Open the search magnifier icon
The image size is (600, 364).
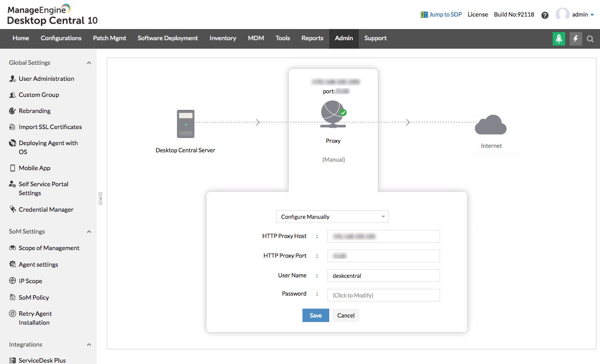tap(590, 39)
